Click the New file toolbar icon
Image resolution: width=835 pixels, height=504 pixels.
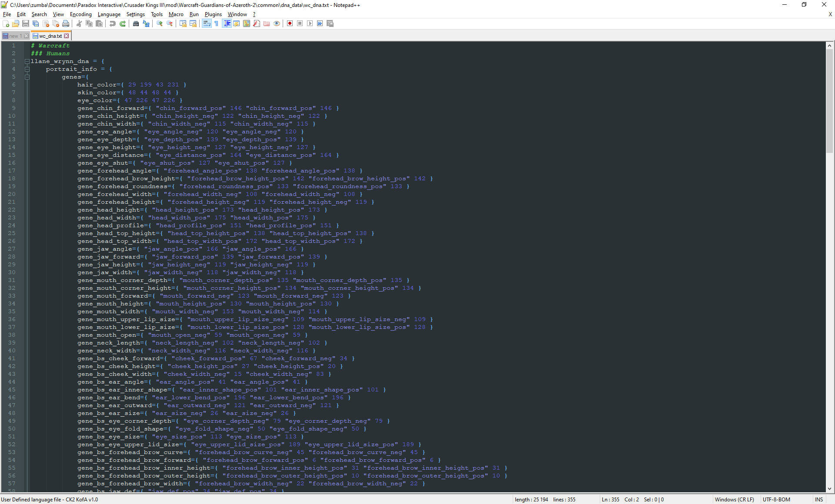coord(6,23)
